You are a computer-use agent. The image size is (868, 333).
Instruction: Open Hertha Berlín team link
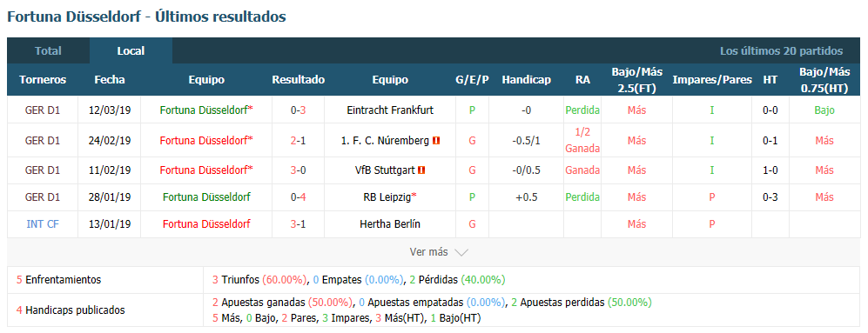(390, 224)
